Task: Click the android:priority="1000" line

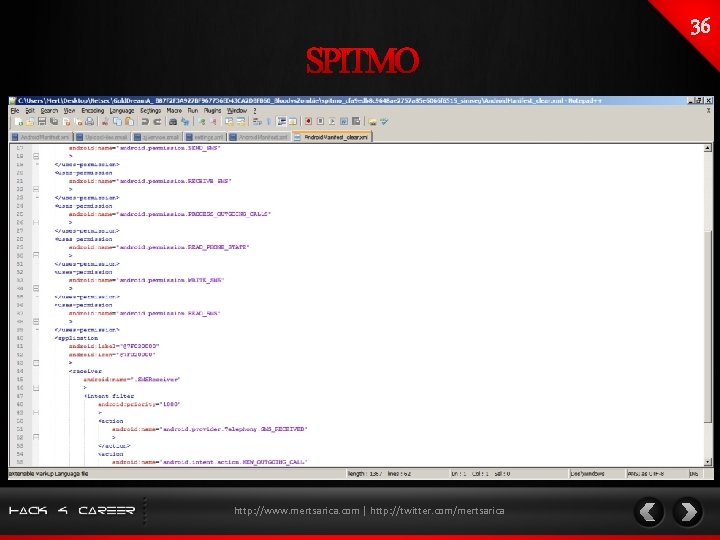Action: point(139,404)
